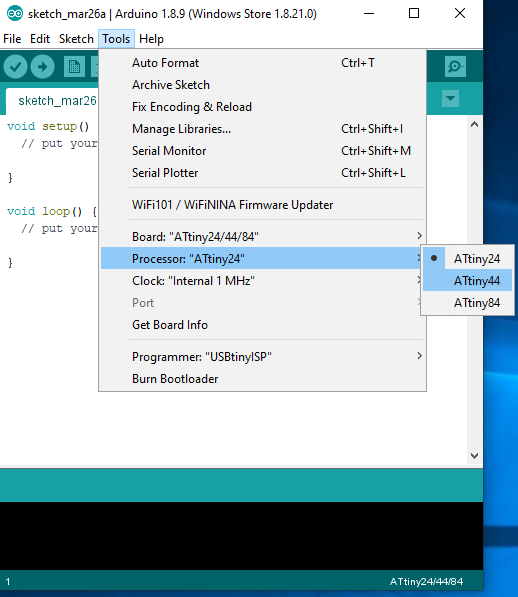
Task: Open the tab options dropdown arrow
Action: click(450, 99)
